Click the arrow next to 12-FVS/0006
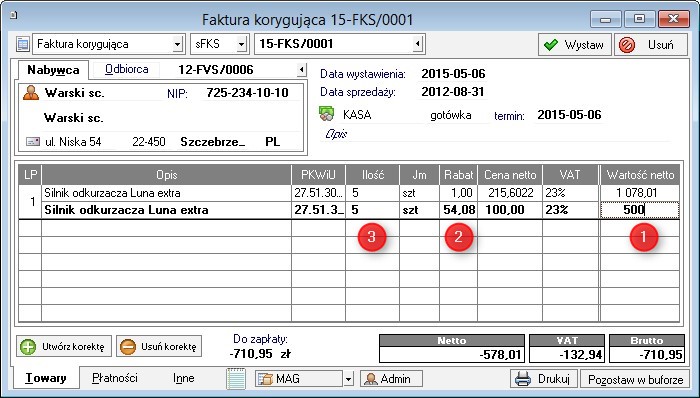This screenshot has width=700, height=398. point(302,70)
